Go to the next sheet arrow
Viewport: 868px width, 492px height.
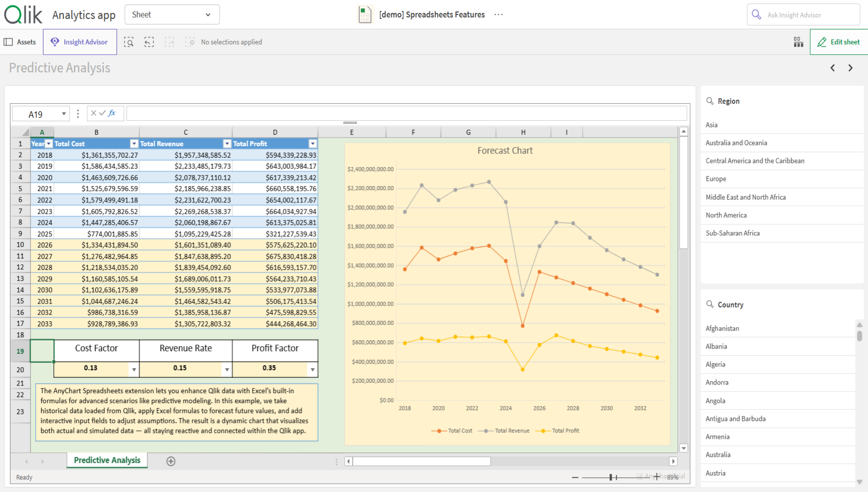[x=850, y=68]
